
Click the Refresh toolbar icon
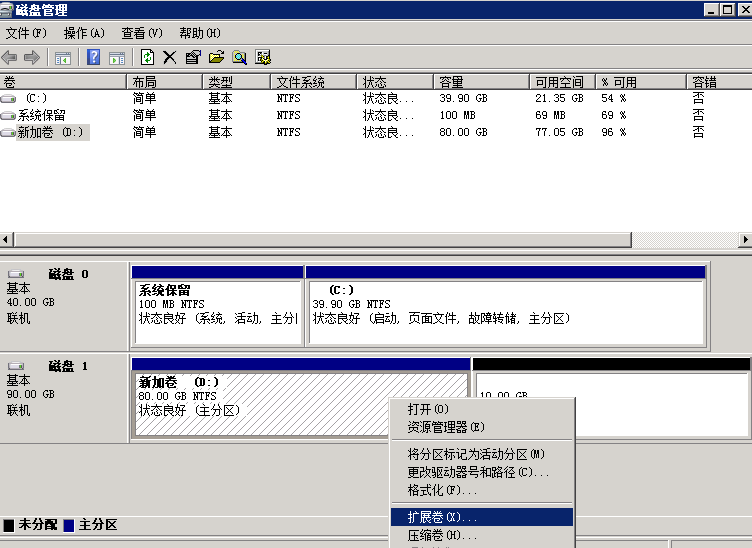148,57
